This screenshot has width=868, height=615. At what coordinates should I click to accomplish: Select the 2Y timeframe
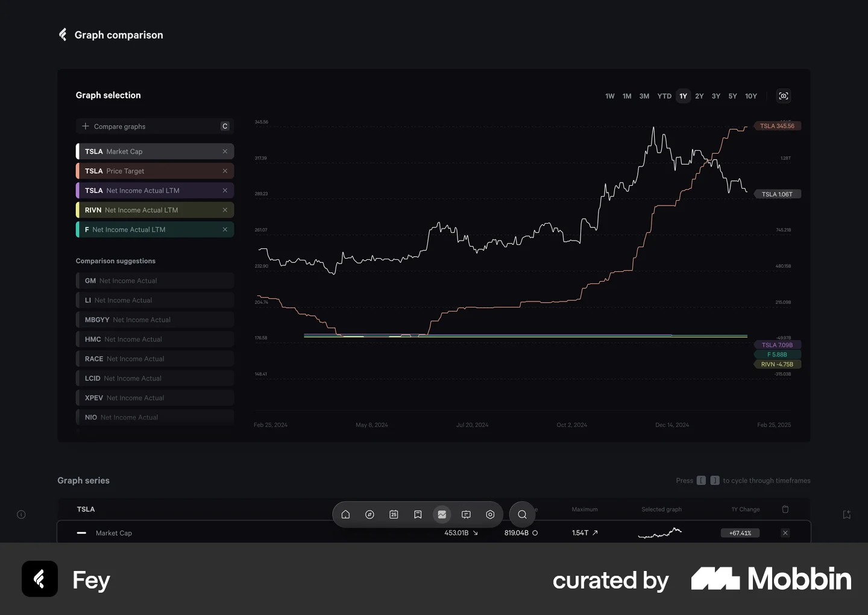[x=699, y=96]
